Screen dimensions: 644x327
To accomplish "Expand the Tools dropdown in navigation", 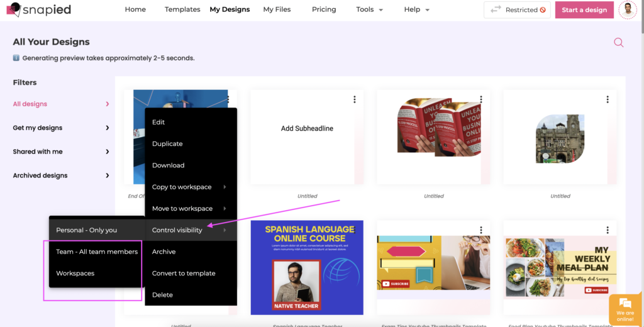I will pyautogui.click(x=369, y=9).
